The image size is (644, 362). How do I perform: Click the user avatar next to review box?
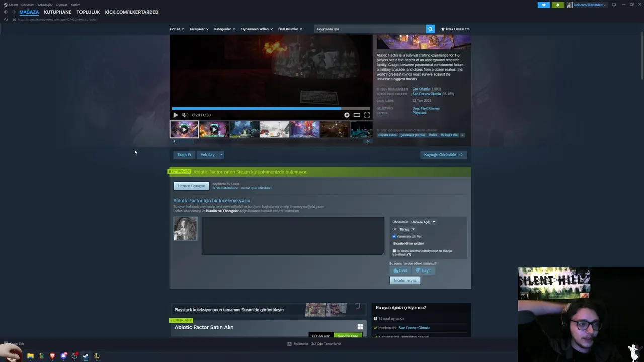click(185, 229)
